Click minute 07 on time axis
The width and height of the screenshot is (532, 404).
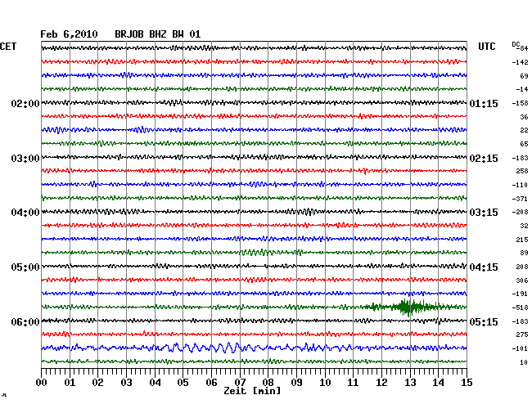(240, 383)
